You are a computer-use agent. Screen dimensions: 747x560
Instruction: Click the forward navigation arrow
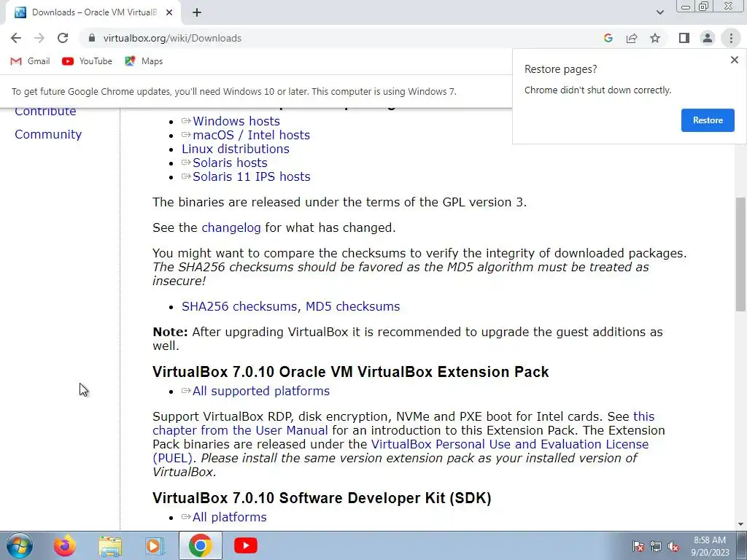[x=39, y=38]
